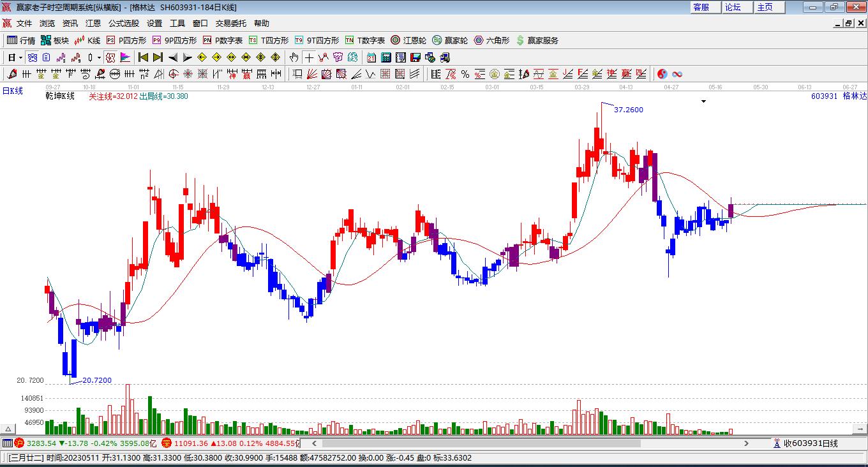
Task: Click the horizontal scrollbar left arrow
Action: (x=313, y=443)
